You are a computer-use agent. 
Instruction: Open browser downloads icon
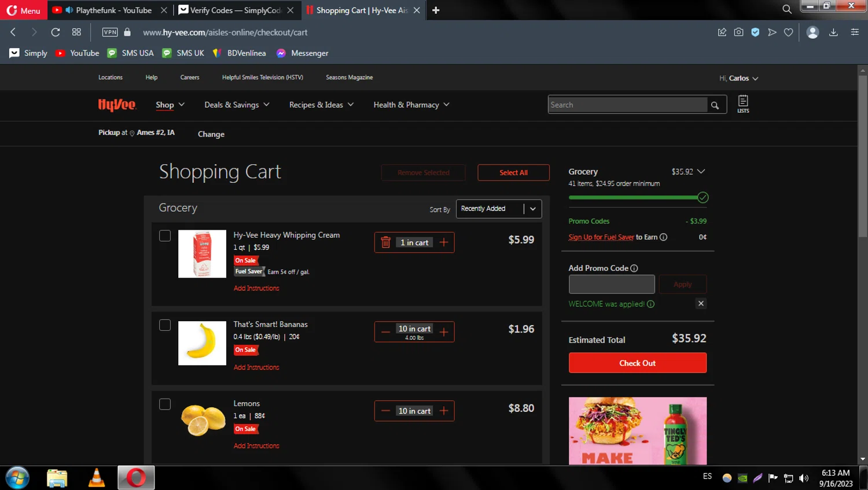pyautogui.click(x=833, y=32)
